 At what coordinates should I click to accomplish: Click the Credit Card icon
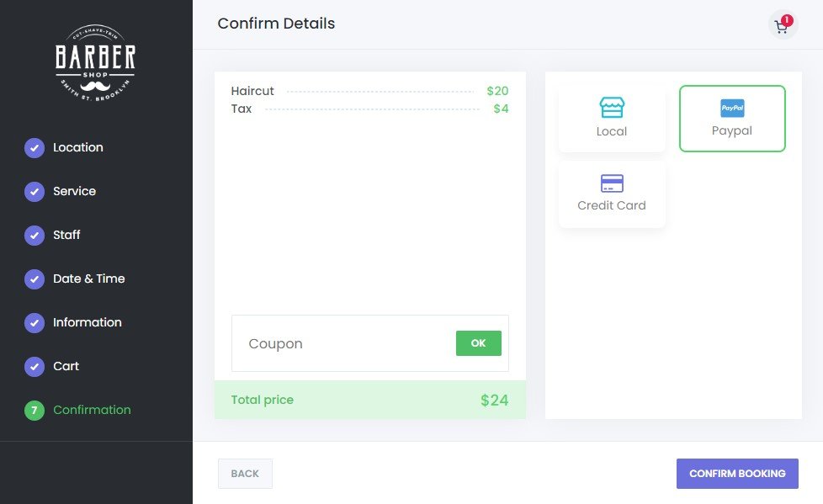point(612,183)
